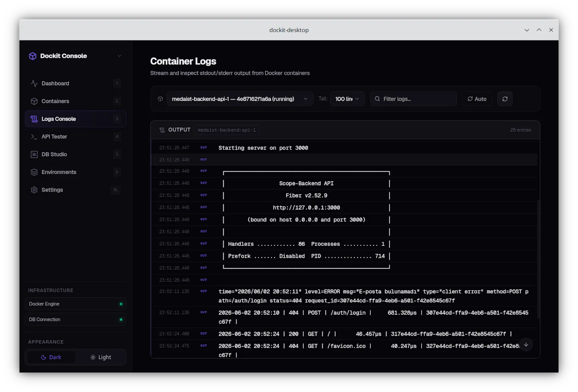Click the API Tester terminal prompt icon
Screen dimensions: 578x392
pyautogui.click(x=34, y=136)
